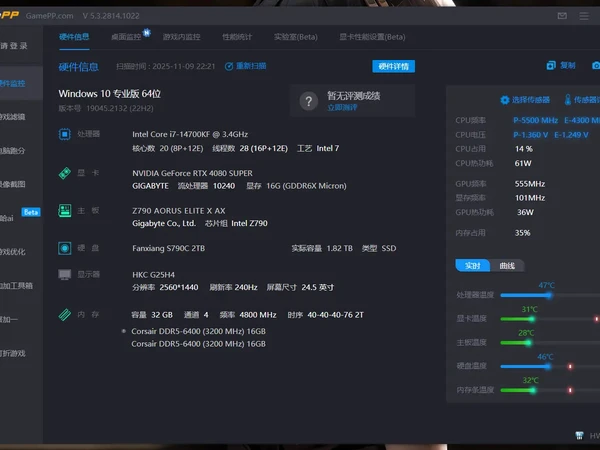This screenshot has height=450, width=600.
Task: Click the 硬盘温度 slider at 46°C
Action: (549, 366)
